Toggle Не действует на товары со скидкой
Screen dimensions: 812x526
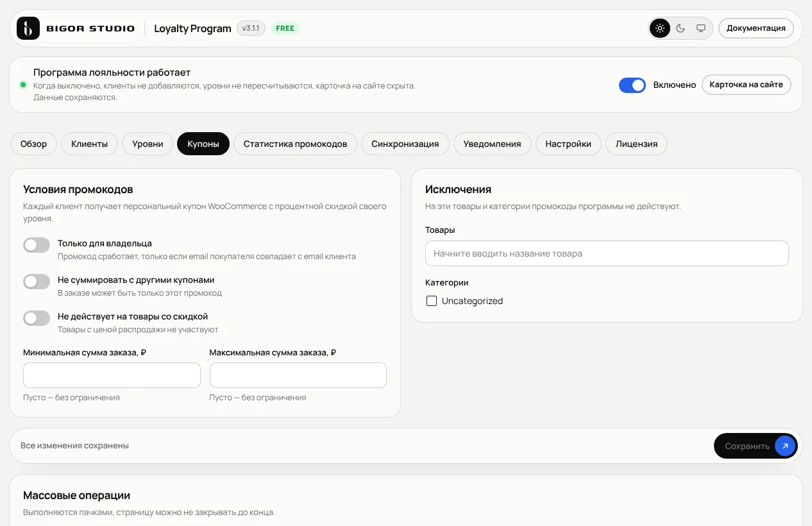click(37, 318)
